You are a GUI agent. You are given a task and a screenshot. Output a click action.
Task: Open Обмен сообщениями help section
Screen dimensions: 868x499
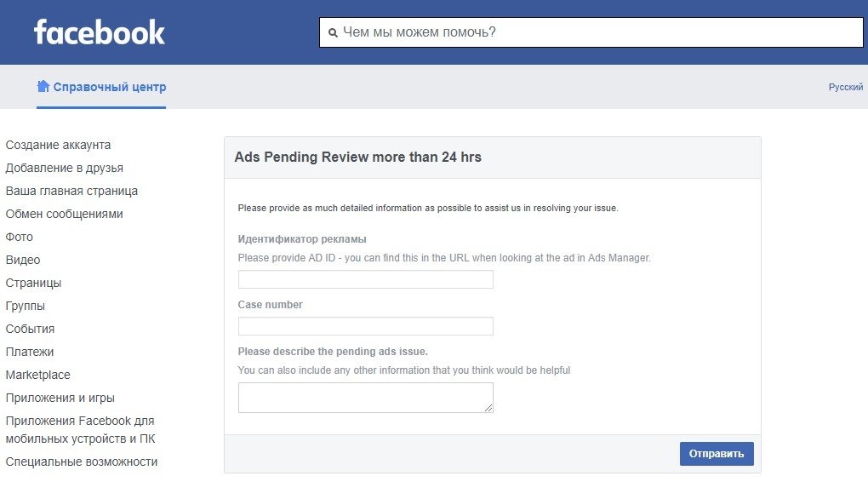point(64,214)
